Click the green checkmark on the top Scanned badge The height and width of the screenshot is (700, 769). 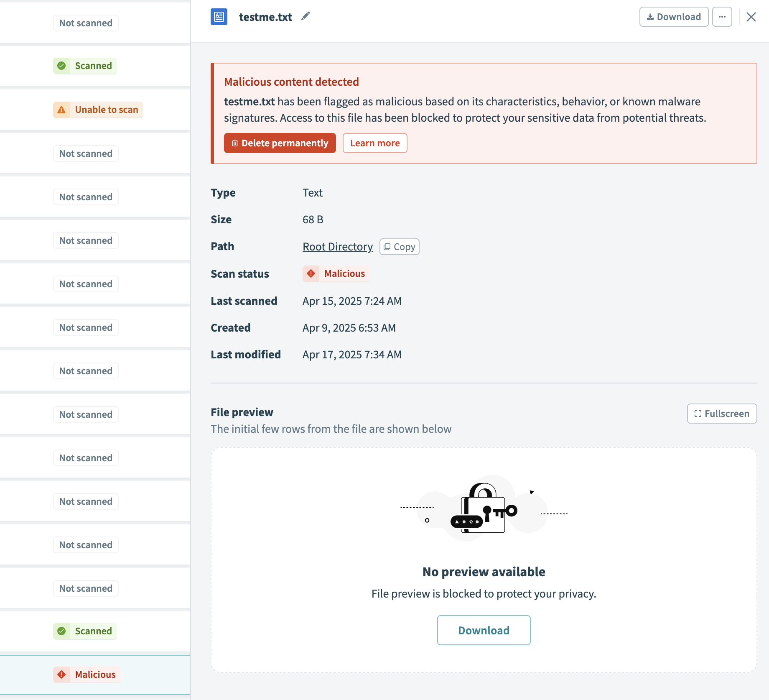(x=63, y=66)
